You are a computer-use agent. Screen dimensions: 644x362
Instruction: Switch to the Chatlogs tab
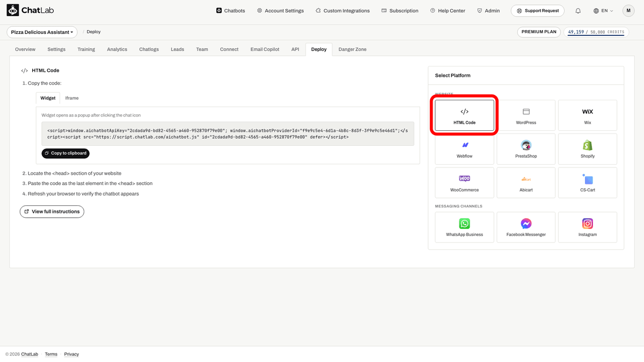click(x=149, y=49)
